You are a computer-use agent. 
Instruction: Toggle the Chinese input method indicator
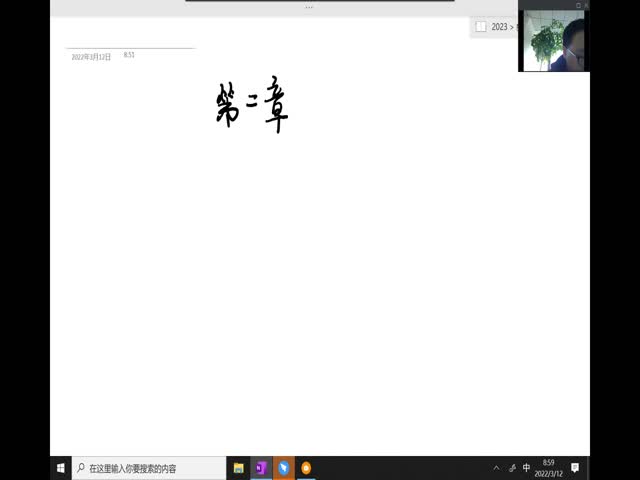pyautogui.click(x=527, y=467)
